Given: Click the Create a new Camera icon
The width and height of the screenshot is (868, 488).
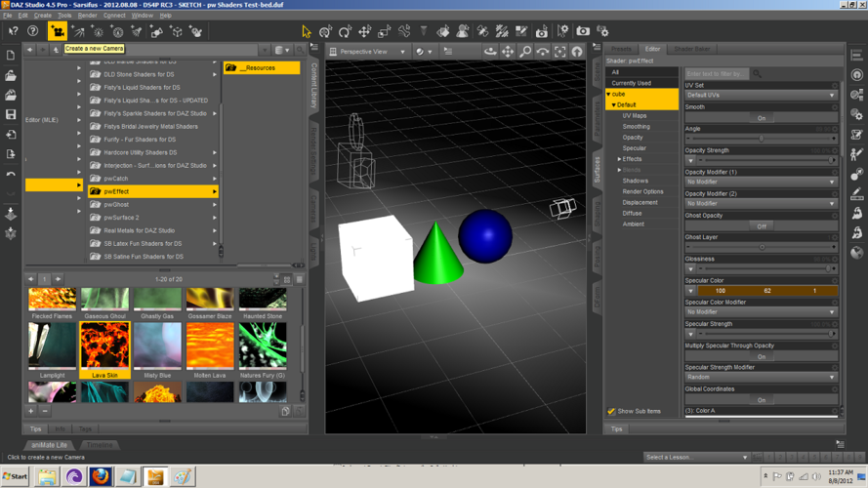Looking at the screenshot, I should coord(57,31).
